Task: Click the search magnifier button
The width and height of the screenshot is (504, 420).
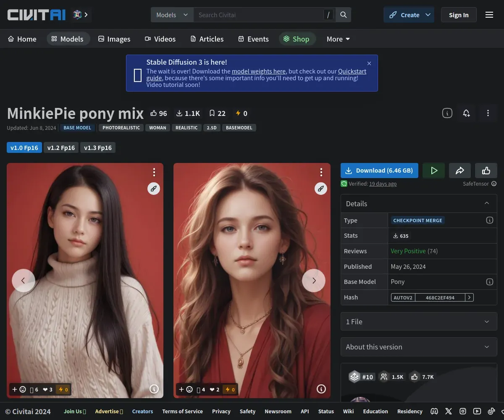Action: click(x=344, y=15)
